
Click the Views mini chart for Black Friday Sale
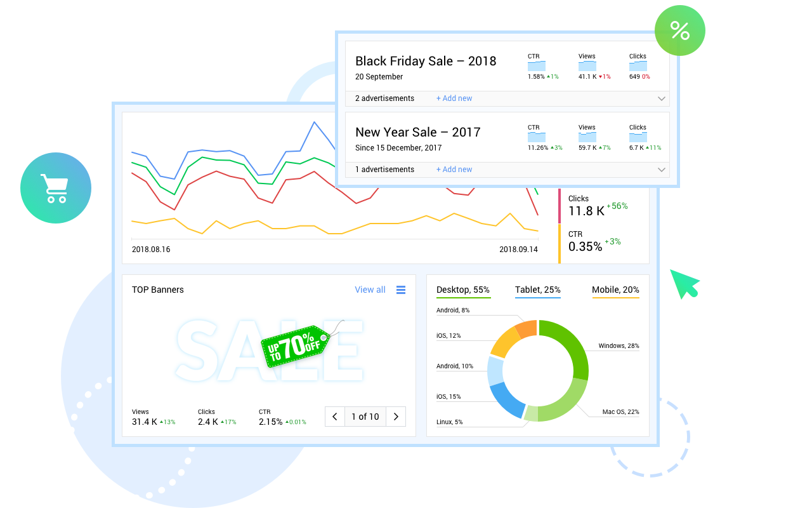tap(587, 66)
